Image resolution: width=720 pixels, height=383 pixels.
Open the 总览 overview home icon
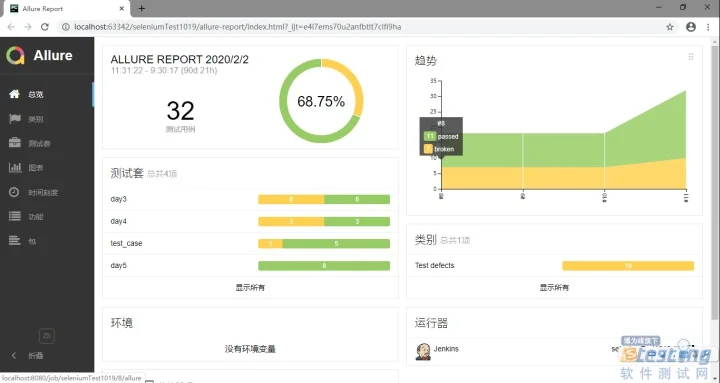pos(15,94)
